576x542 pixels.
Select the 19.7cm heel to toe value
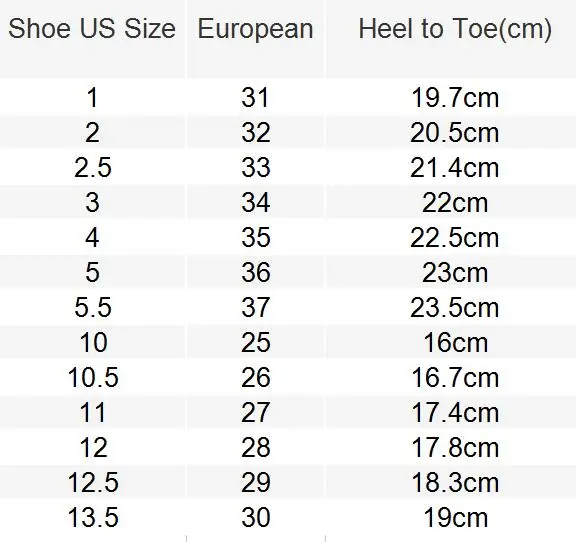455,98
